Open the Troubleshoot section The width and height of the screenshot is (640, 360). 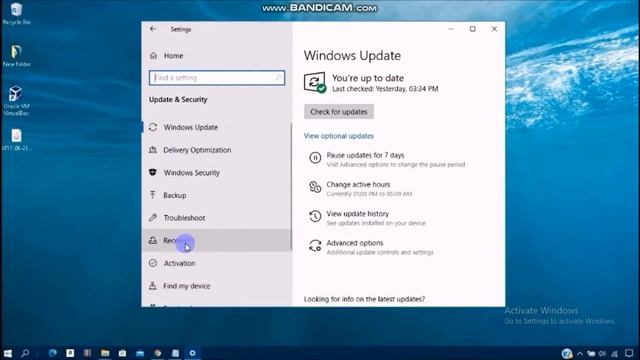coord(217,218)
